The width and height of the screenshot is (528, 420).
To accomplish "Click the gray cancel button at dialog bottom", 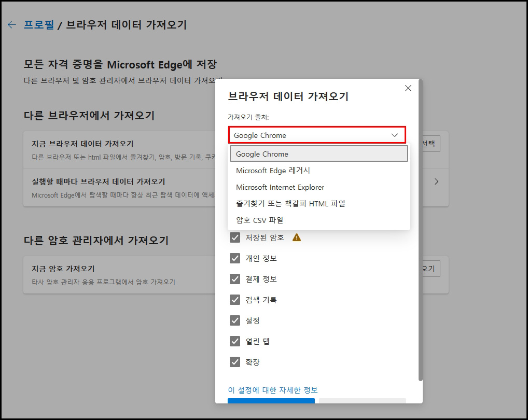I will tap(363, 401).
